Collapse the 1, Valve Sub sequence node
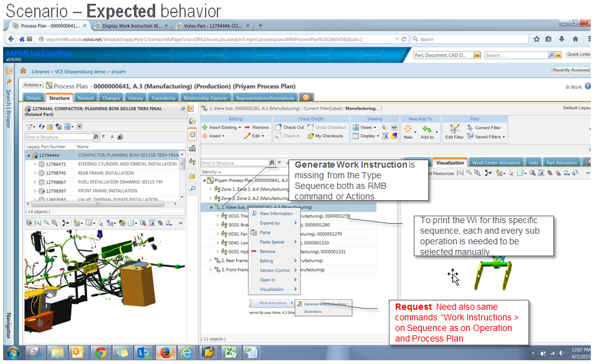The image size is (597, 364). pos(211,207)
